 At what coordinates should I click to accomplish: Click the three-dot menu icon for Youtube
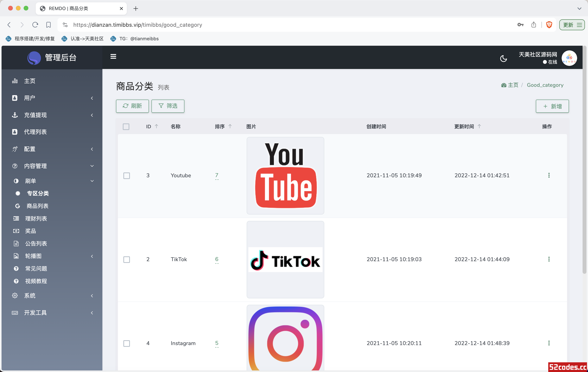coord(549,176)
